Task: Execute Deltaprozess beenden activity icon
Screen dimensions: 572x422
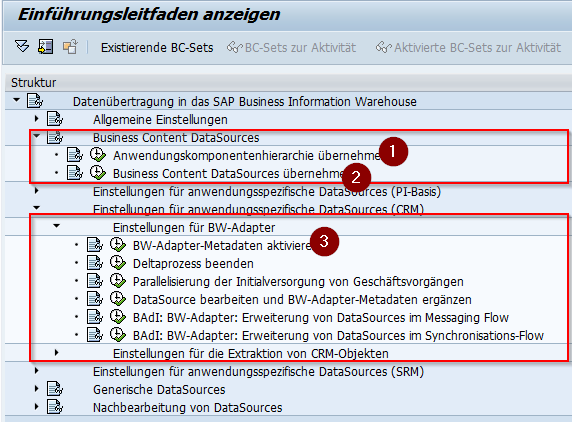Action: tap(118, 262)
